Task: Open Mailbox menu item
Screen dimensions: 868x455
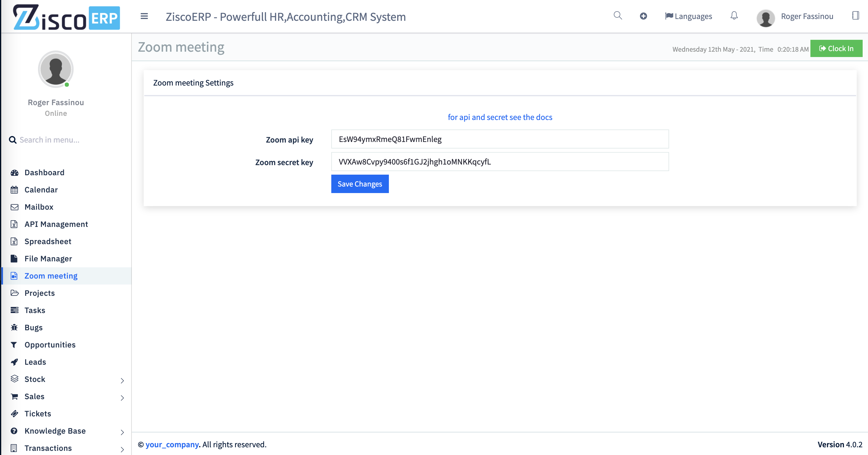Action: point(39,207)
